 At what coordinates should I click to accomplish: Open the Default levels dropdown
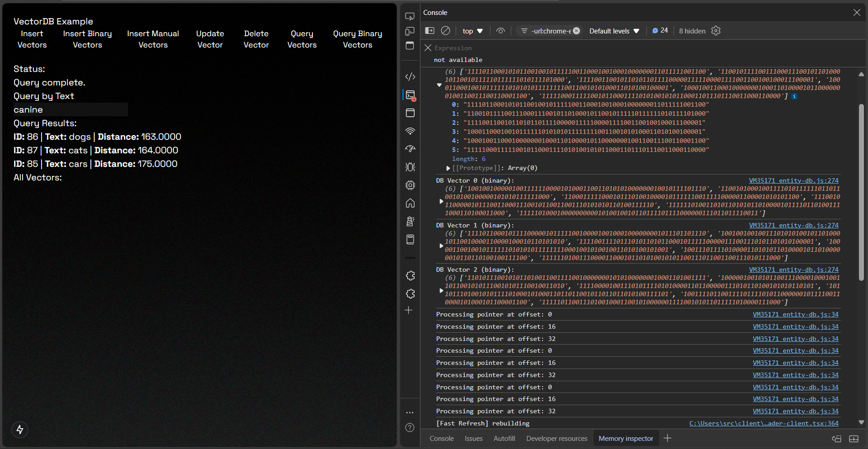pos(614,31)
